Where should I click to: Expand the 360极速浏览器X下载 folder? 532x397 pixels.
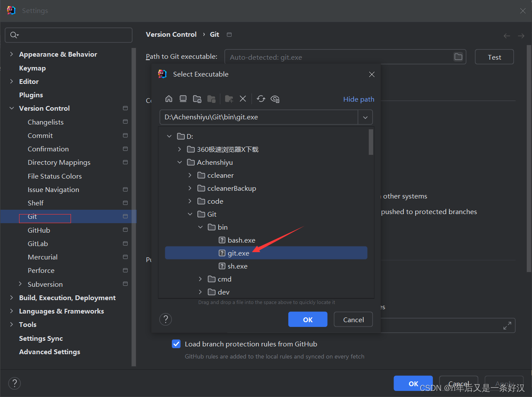coord(180,149)
